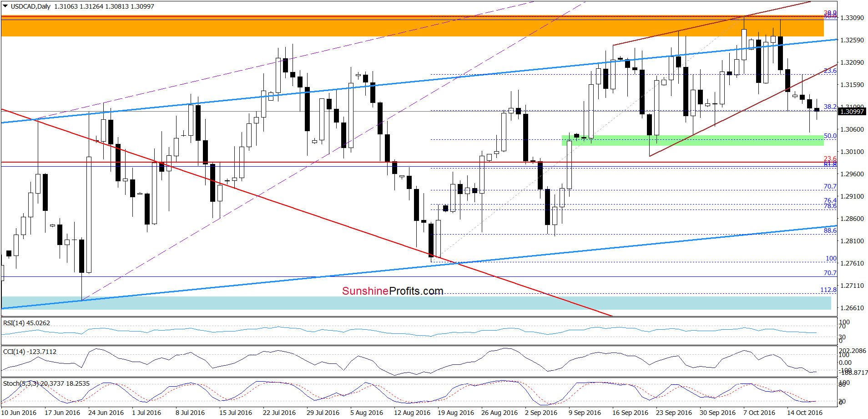Click the 1.30600 price axis label
This screenshot has width=868, height=419.
[x=852, y=129]
